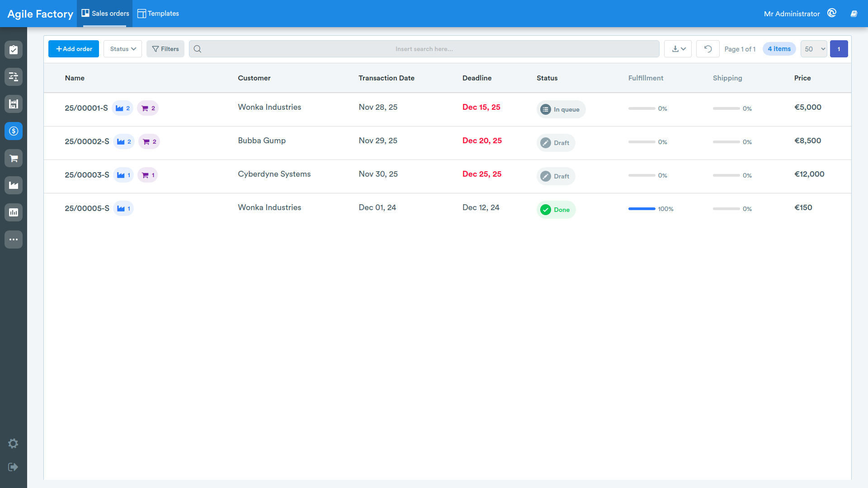Click purchase cart badge on order 25/00003-S

click(148, 175)
